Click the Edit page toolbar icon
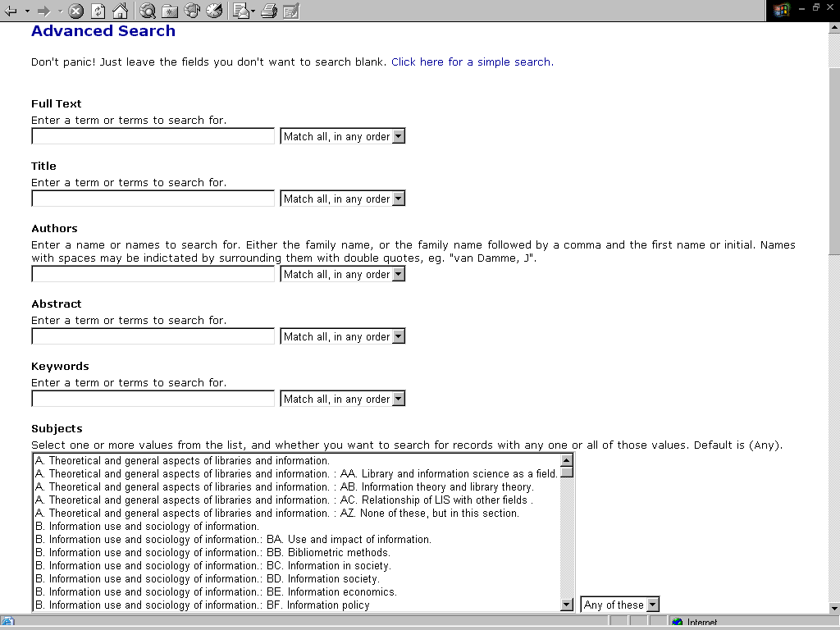Viewport: 840px width, 630px height. tap(290, 11)
